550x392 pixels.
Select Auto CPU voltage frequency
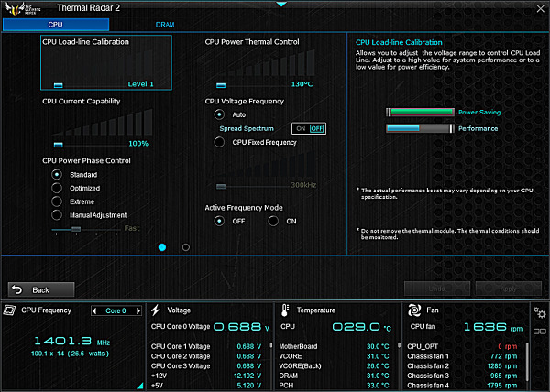tap(219, 114)
